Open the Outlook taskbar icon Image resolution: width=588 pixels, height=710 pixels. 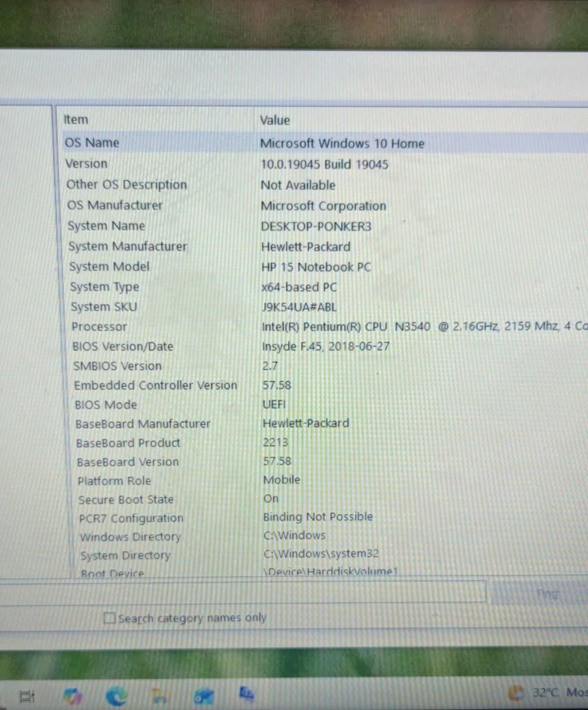click(x=203, y=696)
